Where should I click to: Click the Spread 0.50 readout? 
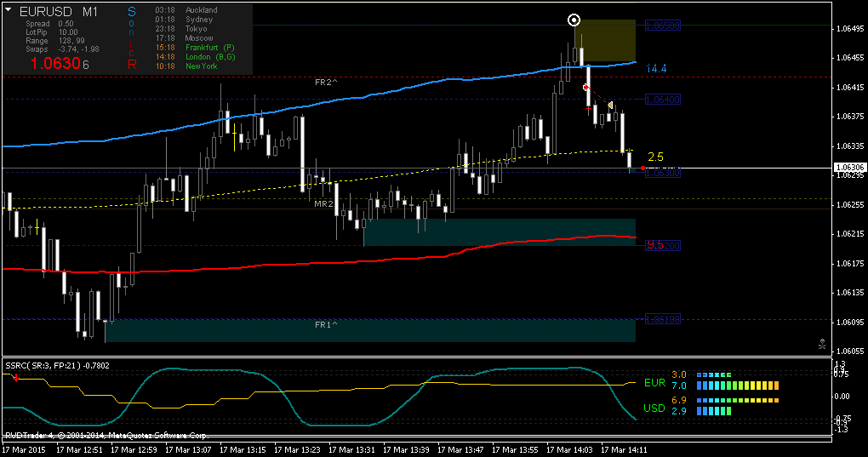point(50,24)
